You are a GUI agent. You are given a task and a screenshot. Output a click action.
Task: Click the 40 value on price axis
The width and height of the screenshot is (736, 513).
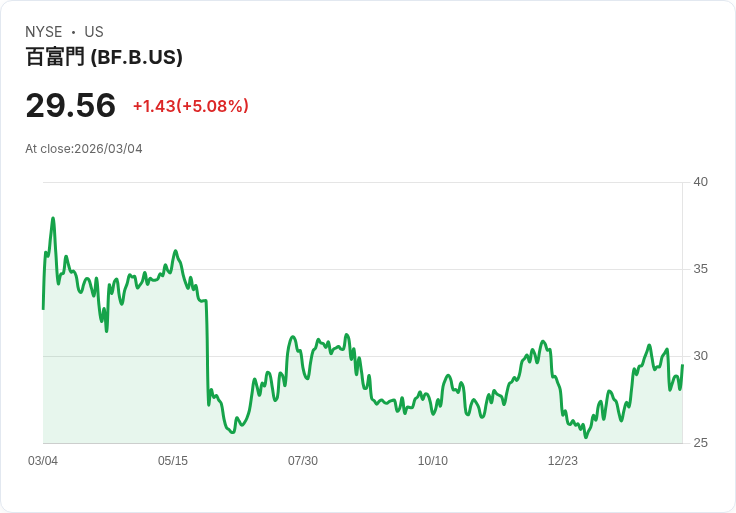[x=701, y=182]
